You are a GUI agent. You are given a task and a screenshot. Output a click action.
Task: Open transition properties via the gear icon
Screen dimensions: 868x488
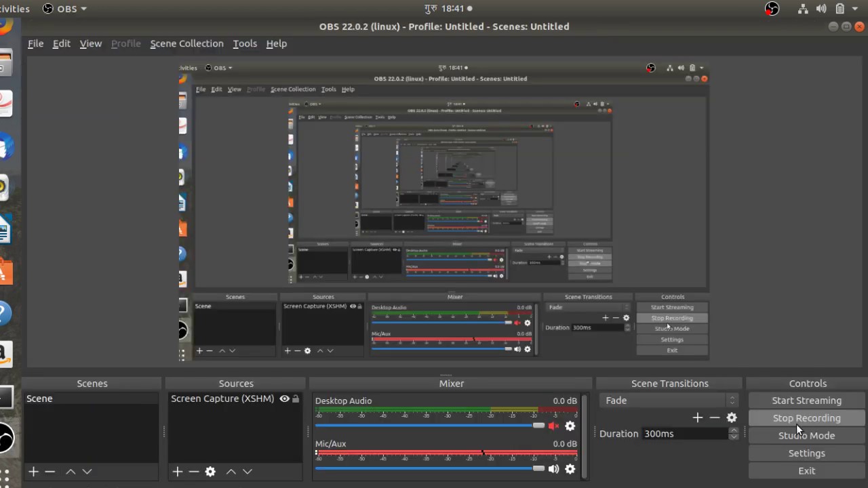click(732, 418)
